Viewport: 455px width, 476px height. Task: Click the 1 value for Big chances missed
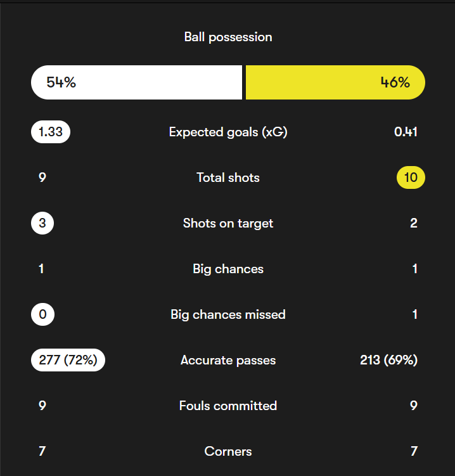(x=415, y=314)
